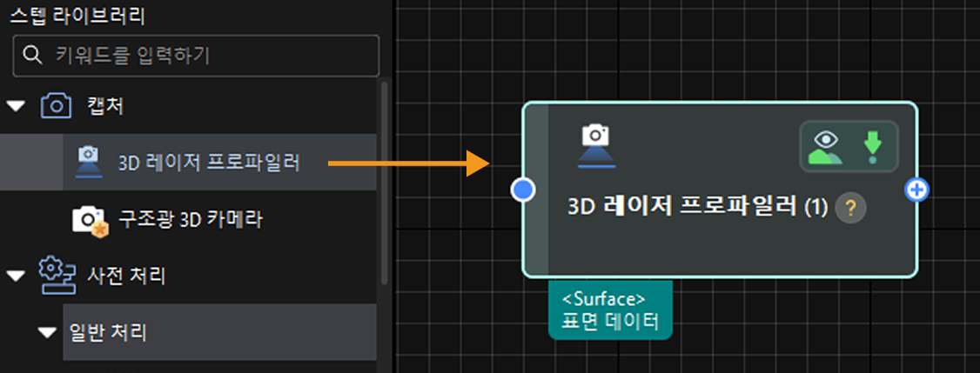Click the 사전 처리 gear icon
980x373 pixels.
[x=57, y=276]
